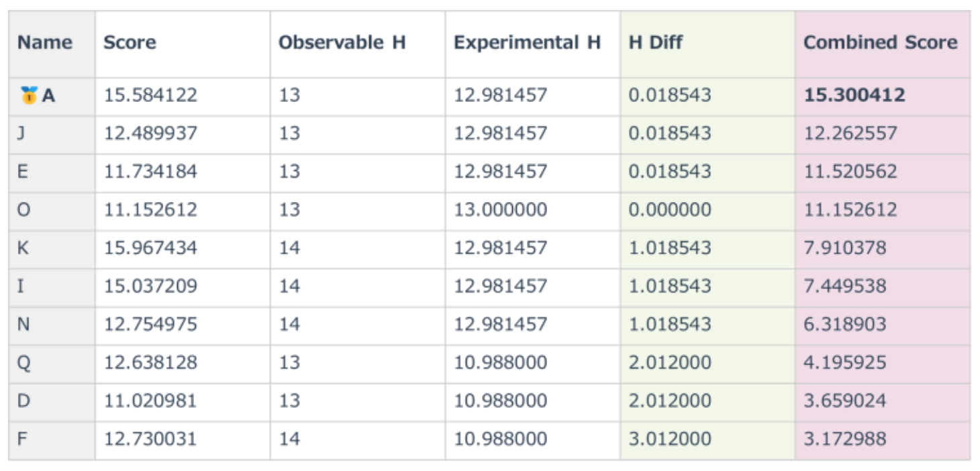Select the combined score 7.449538
The width and height of the screenshot is (980, 471).
pyautogui.click(x=844, y=286)
